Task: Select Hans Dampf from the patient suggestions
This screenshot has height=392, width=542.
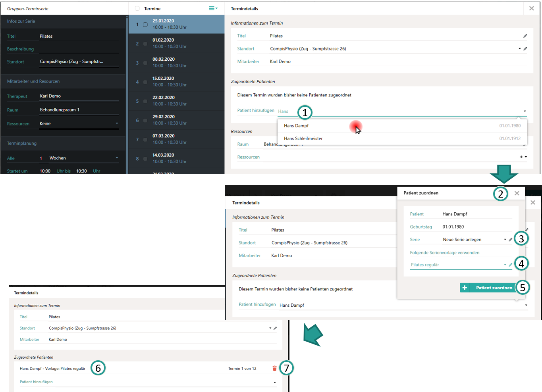Action: 402,126
